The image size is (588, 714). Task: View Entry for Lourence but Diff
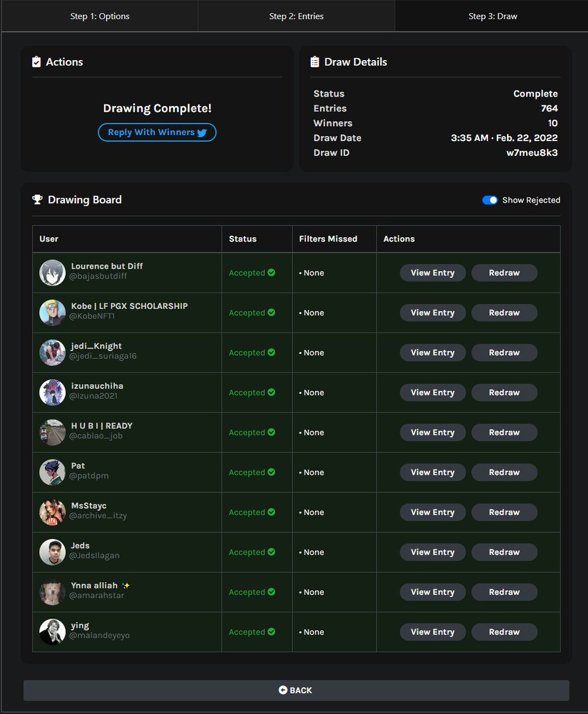[433, 273]
